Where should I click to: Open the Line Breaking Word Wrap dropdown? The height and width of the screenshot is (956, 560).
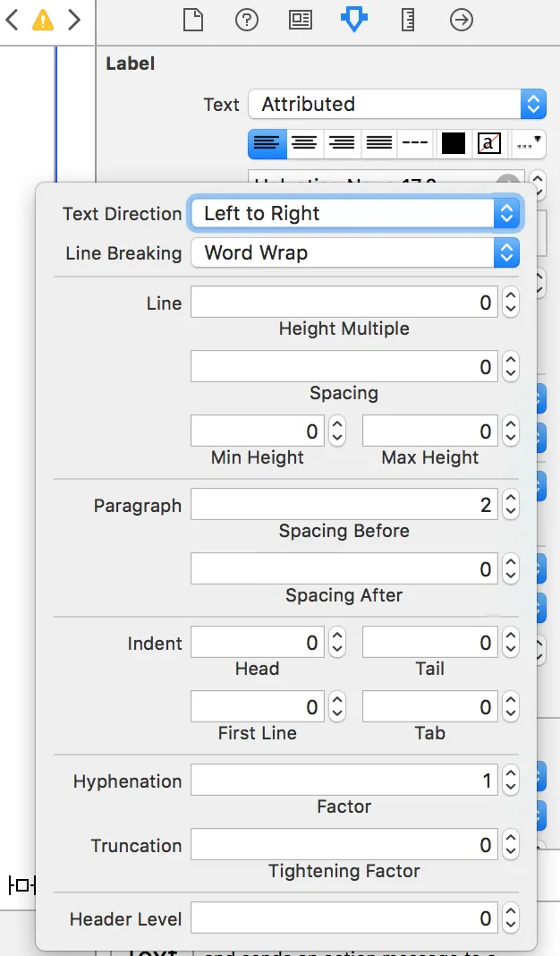(354, 253)
